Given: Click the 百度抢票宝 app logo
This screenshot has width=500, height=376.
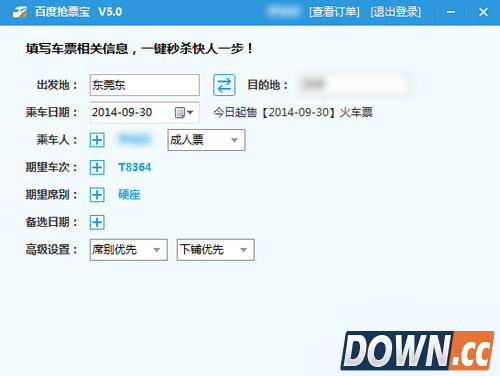Looking at the screenshot, I should tap(20, 13).
